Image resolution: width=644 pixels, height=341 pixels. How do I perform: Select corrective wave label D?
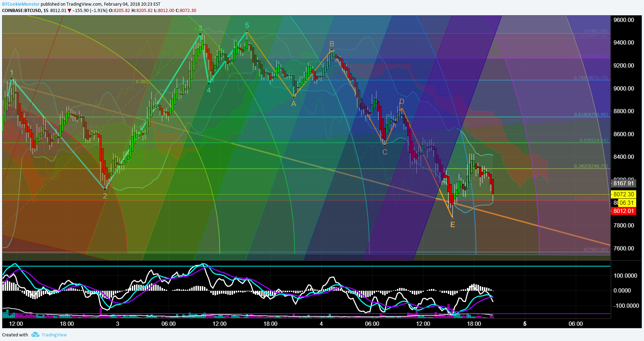402,102
